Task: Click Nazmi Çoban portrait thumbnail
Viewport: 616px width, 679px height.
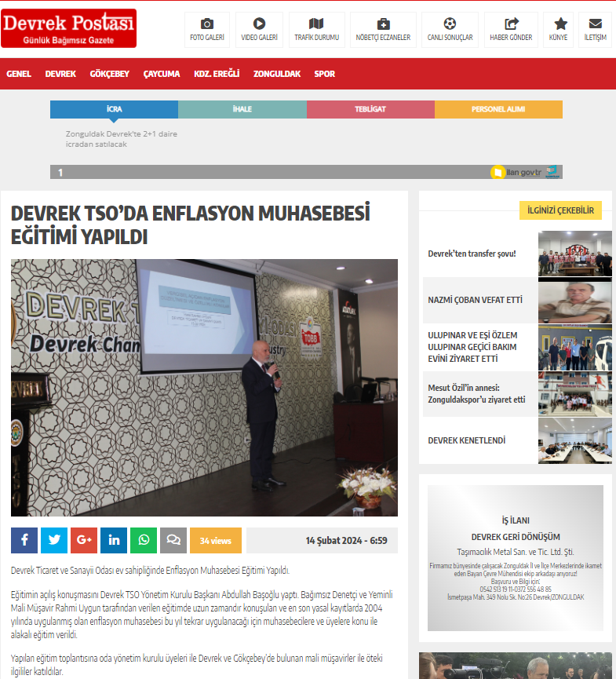Action: pyautogui.click(x=575, y=301)
